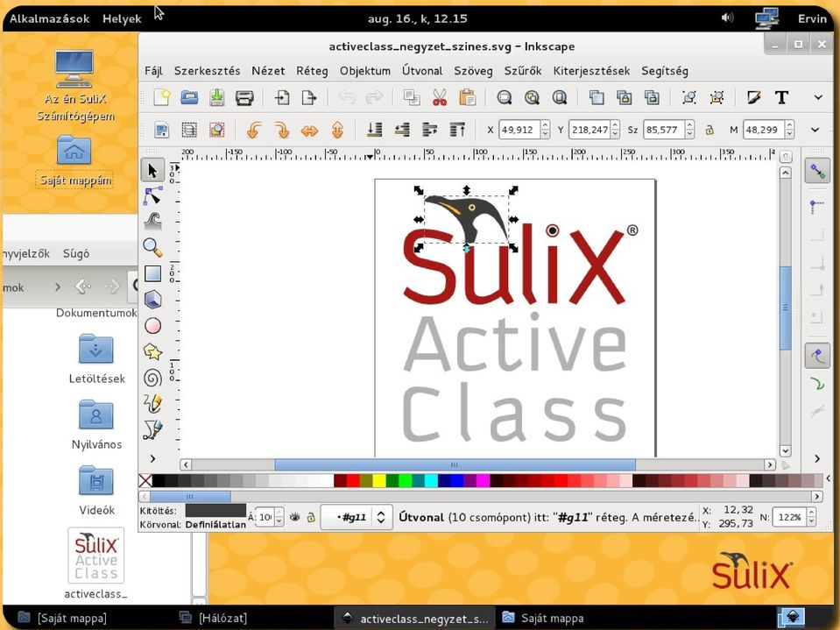Select the Rectangle drawing tool
The width and height of the screenshot is (840, 630).
[x=152, y=273]
